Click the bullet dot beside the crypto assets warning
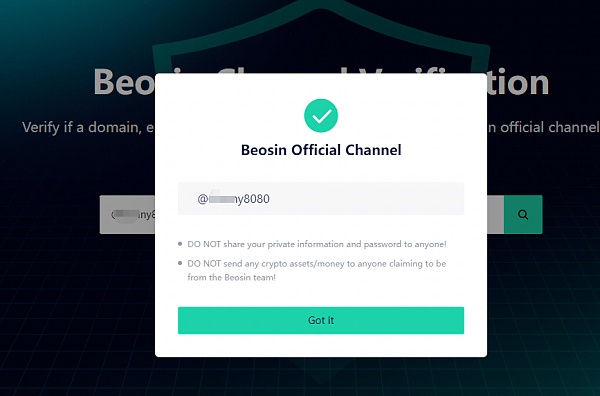The height and width of the screenshot is (396, 600). [x=180, y=263]
